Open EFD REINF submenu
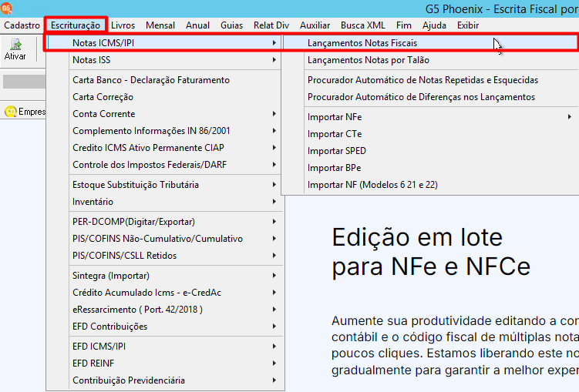 coord(164,364)
